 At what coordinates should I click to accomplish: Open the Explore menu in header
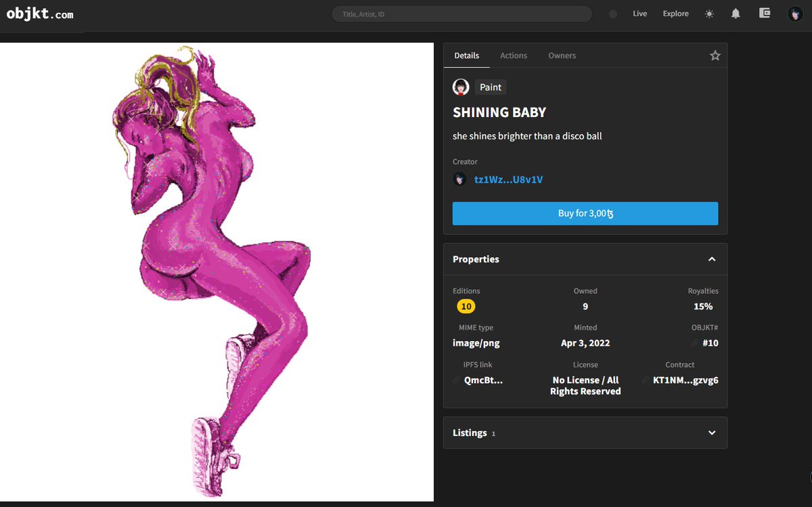[x=675, y=14]
